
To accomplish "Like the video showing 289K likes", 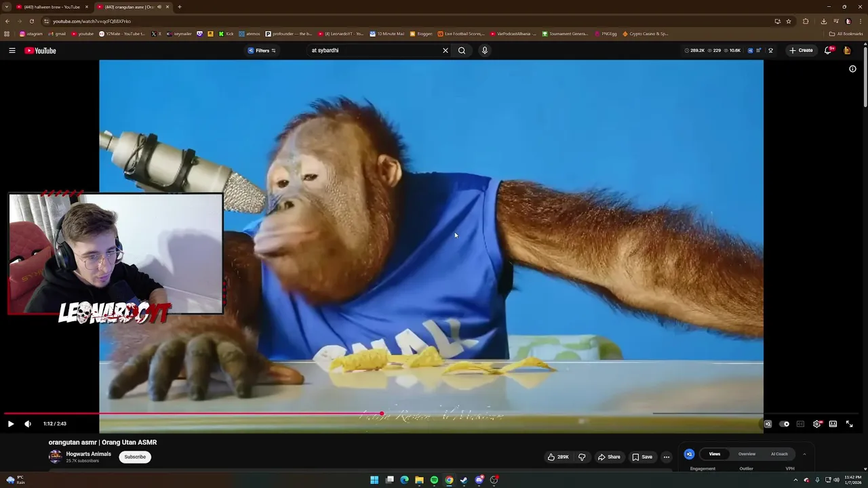I will [x=558, y=457].
